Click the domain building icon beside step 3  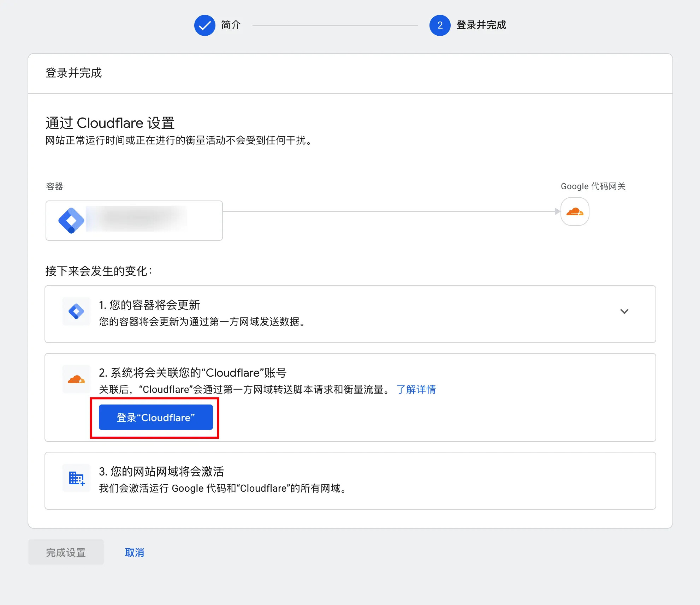coord(76,478)
